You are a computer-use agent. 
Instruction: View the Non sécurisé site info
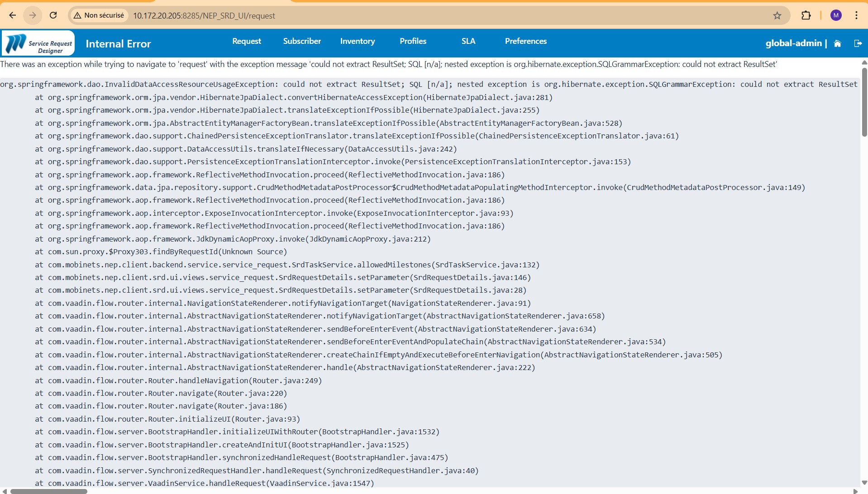pos(99,15)
